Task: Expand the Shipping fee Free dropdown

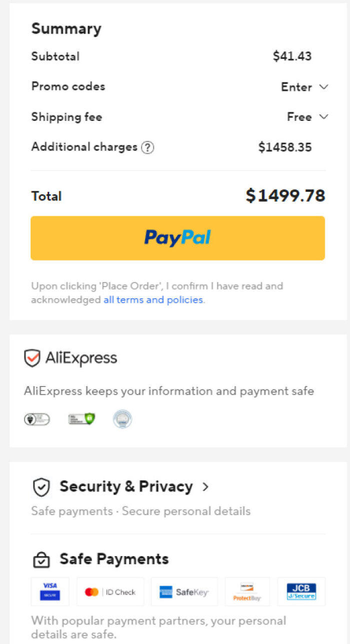Action: 307,117
